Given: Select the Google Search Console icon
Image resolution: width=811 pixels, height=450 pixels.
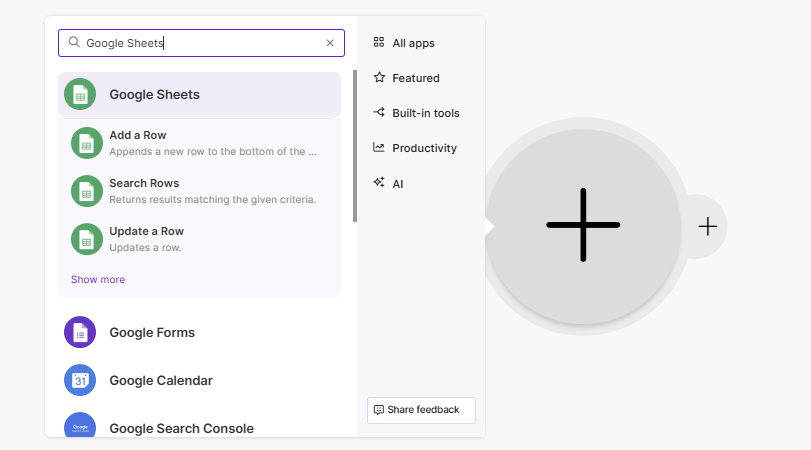Looking at the screenshot, I should click(80, 426).
